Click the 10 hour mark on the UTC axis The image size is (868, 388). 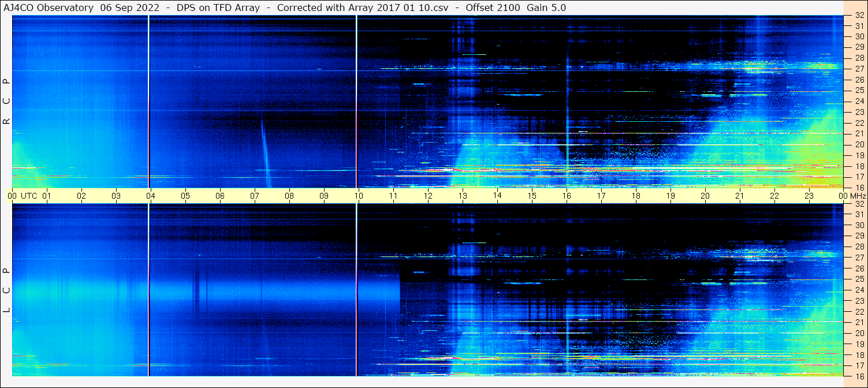(x=358, y=196)
